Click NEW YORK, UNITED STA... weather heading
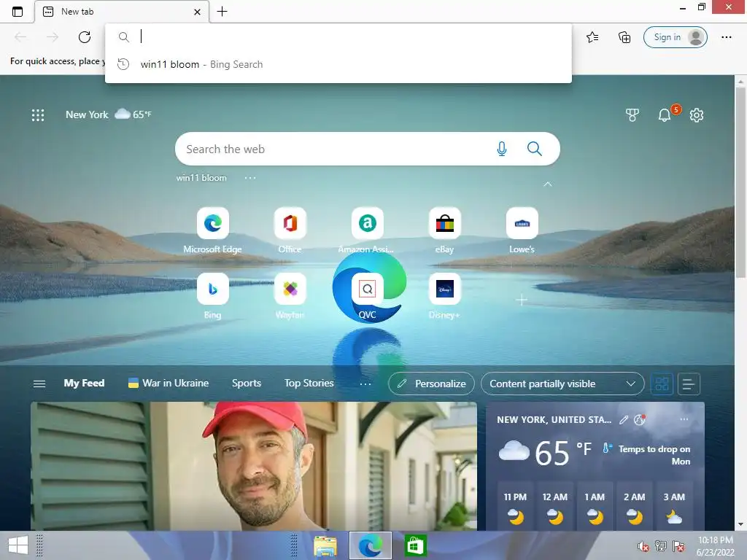This screenshot has height=560, width=747. (554, 419)
